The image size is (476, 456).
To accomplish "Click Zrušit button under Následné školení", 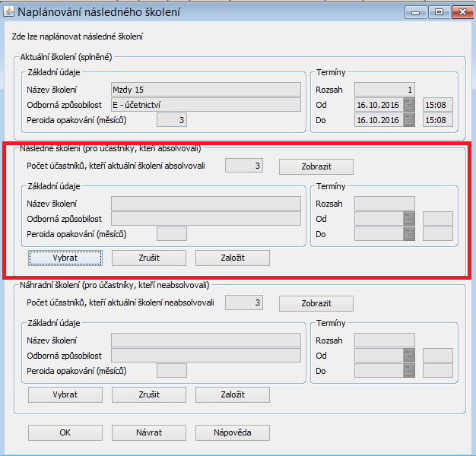I will 148,258.
